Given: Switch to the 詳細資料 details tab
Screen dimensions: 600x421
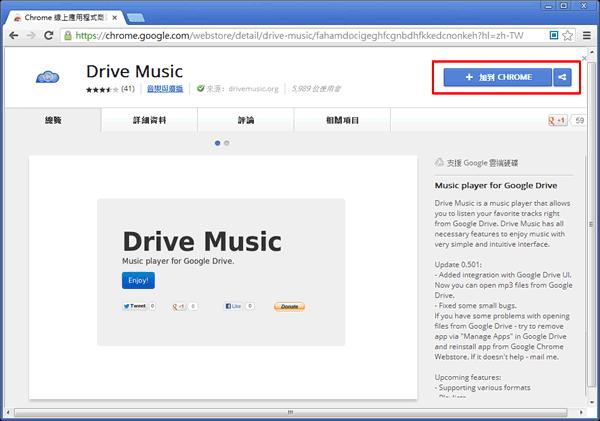Looking at the screenshot, I should pos(149,120).
